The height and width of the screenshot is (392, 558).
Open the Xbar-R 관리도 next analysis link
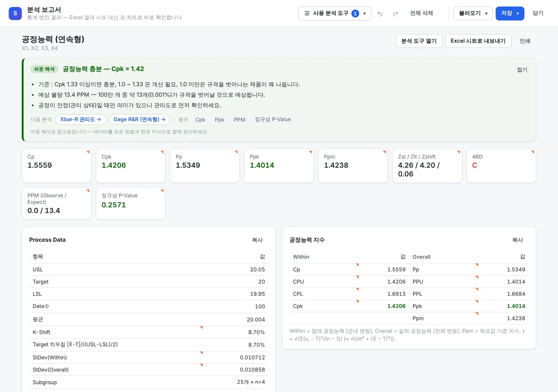tap(81, 119)
